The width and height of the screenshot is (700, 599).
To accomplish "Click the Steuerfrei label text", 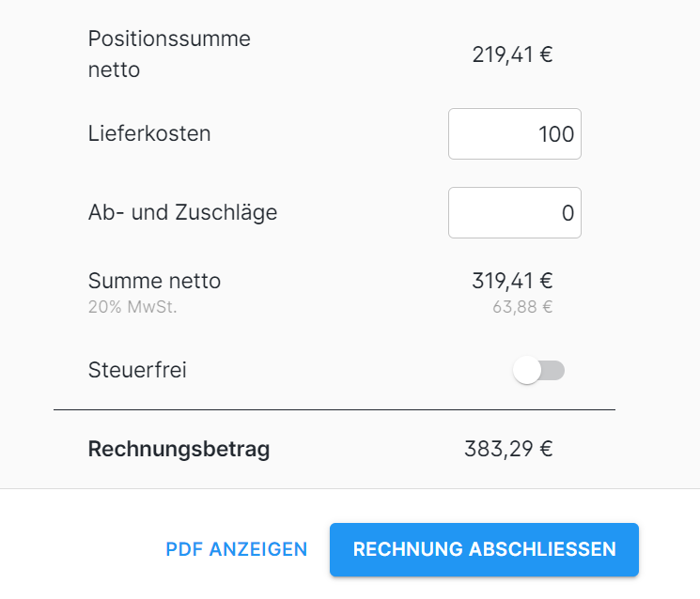I will pos(137,370).
